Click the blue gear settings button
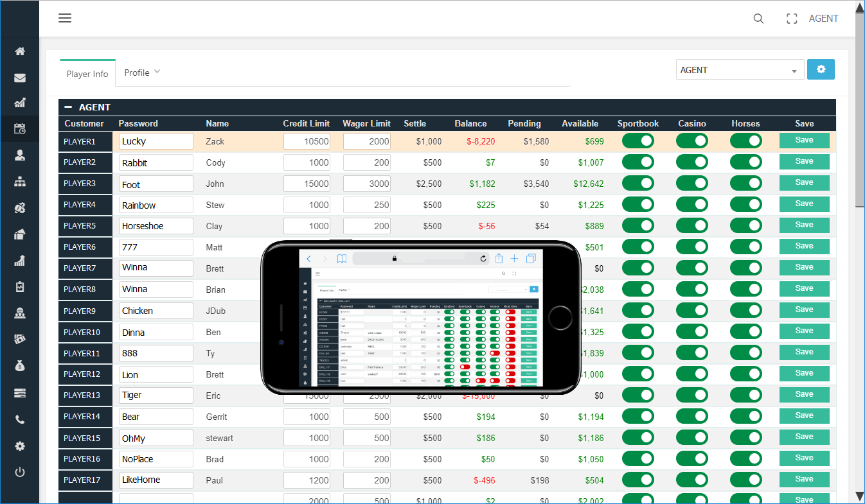 (821, 70)
